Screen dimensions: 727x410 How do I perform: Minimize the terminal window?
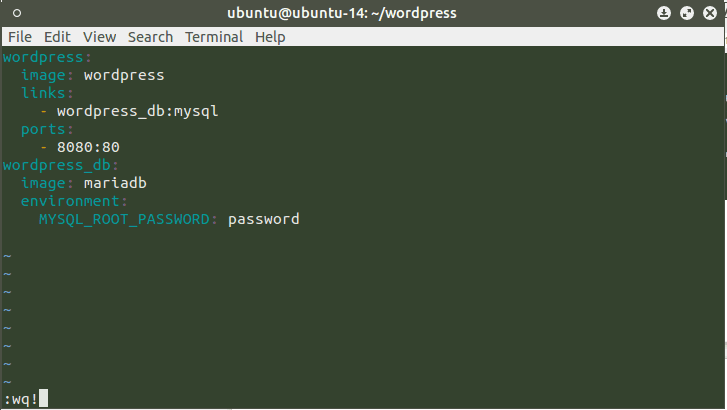[664, 13]
